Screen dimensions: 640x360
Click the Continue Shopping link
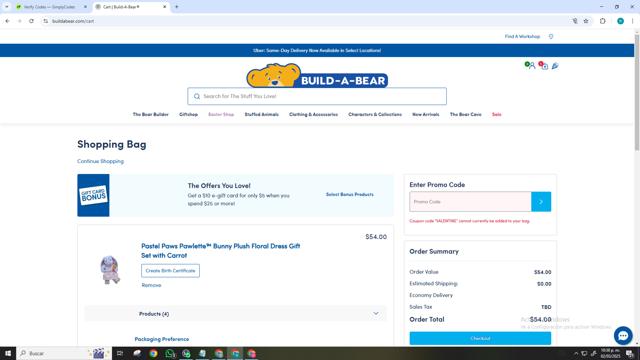tap(100, 161)
